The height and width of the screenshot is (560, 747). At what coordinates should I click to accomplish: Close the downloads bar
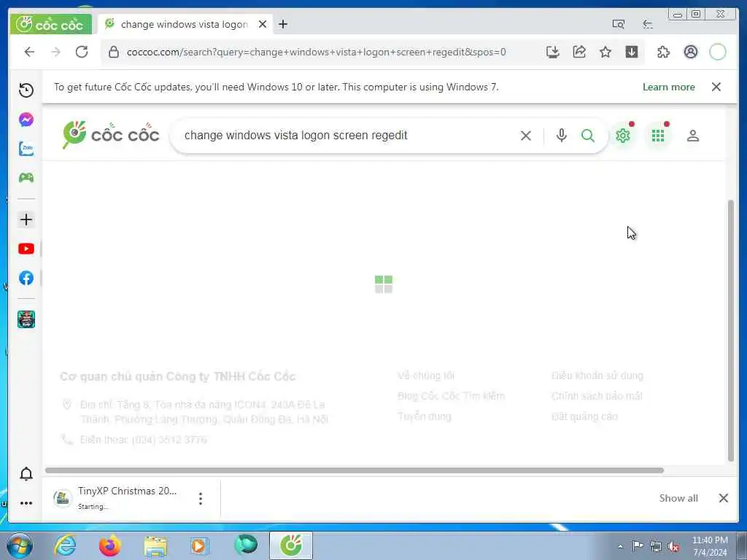coord(723,498)
